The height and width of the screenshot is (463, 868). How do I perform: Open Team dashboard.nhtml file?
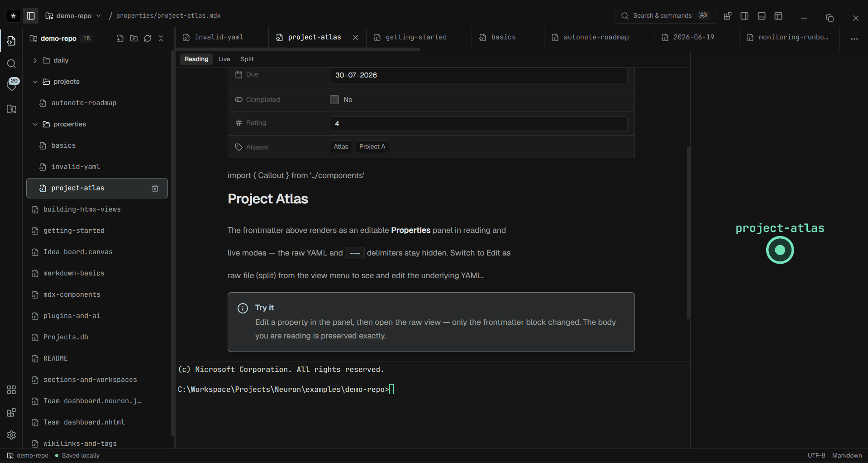[97, 423]
